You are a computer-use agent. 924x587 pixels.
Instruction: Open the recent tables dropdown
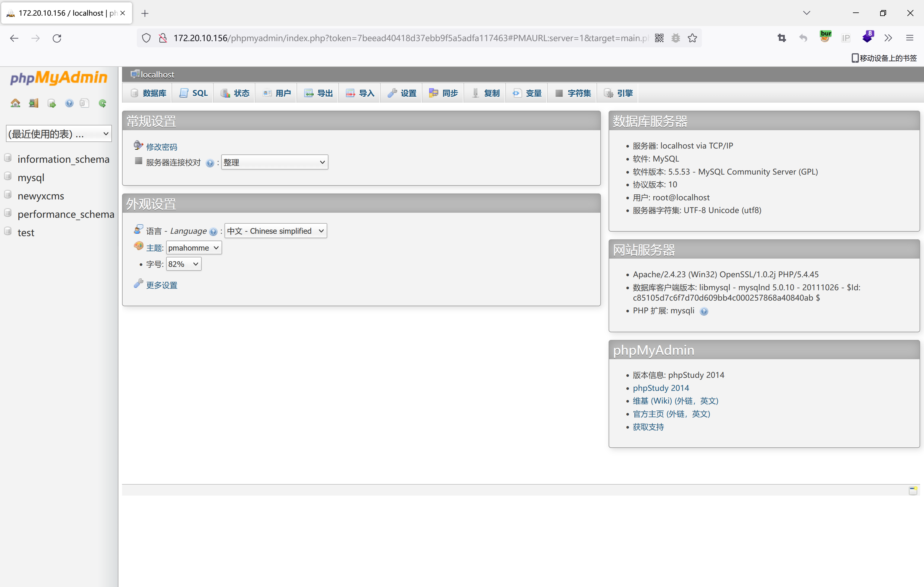(x=58, y=133)
